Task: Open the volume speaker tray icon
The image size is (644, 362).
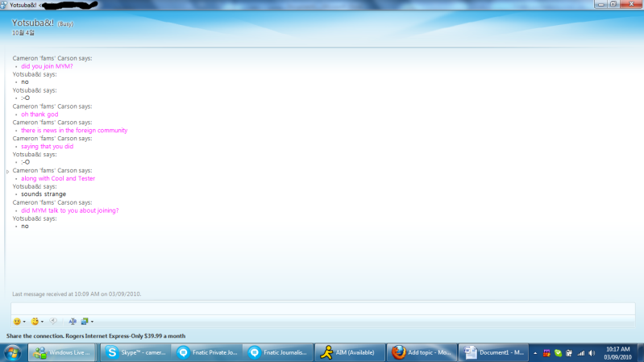Action: pyautogui.click(x=592, y=353)
